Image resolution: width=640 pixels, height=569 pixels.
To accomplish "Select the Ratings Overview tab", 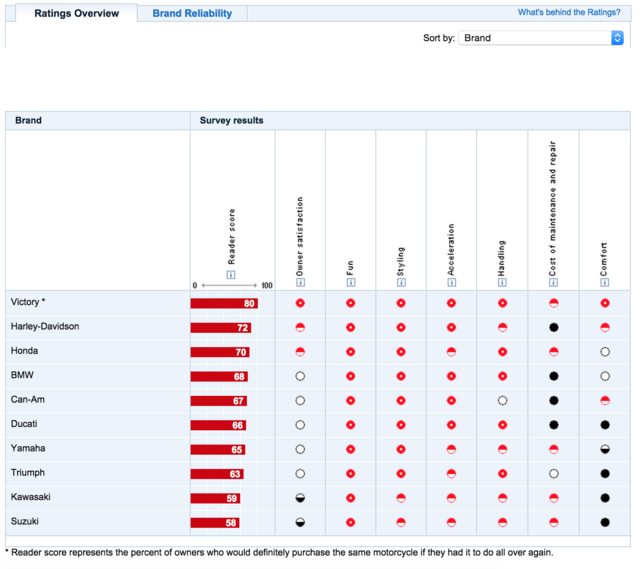I will (76, 14).
